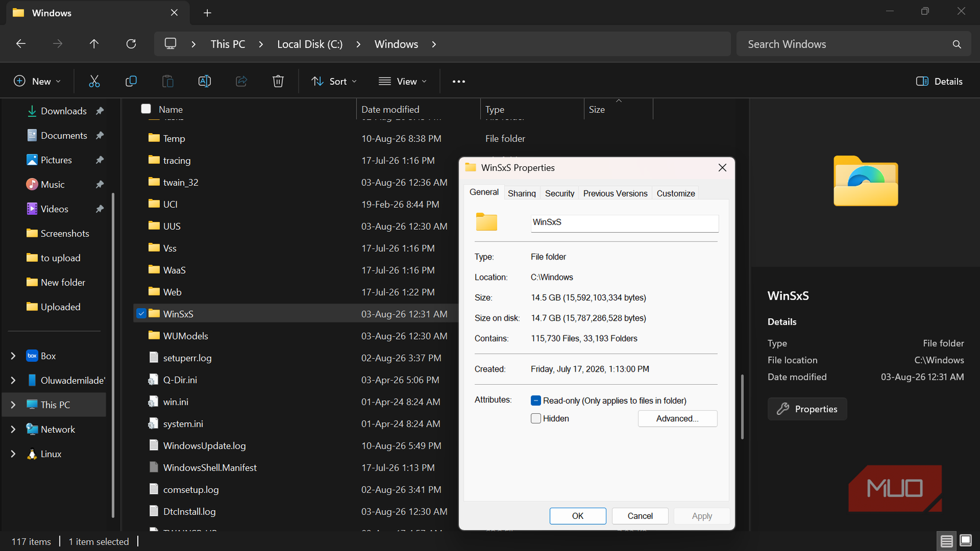Screen dimensions: 980x551
Task: Expand the This PC tree node
Action: tap(13, 405)
